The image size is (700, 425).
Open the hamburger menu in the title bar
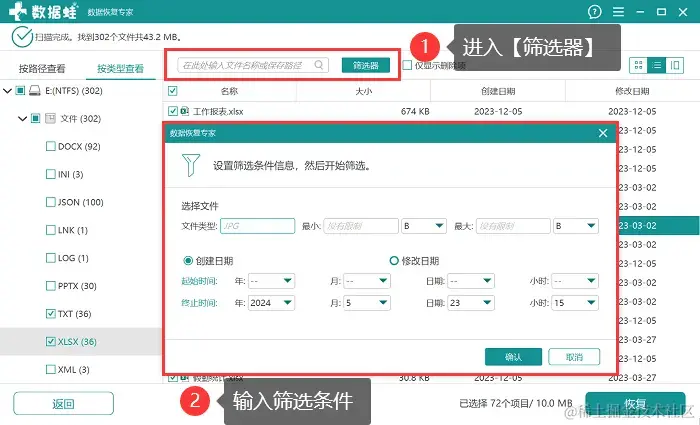(x=618, y=12)
